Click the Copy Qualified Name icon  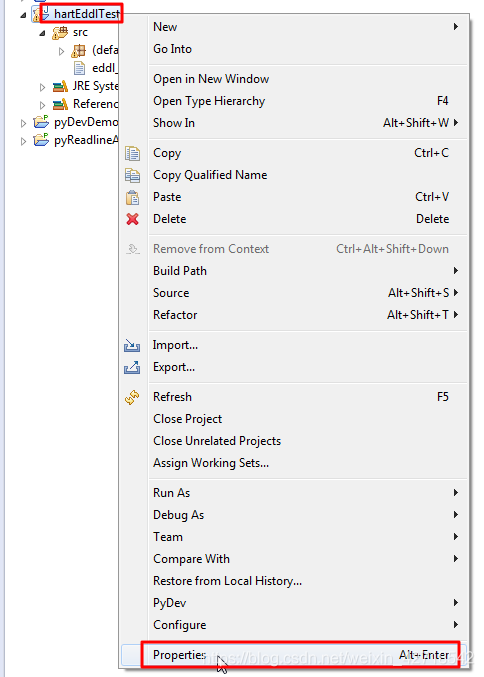pos(133,175)
